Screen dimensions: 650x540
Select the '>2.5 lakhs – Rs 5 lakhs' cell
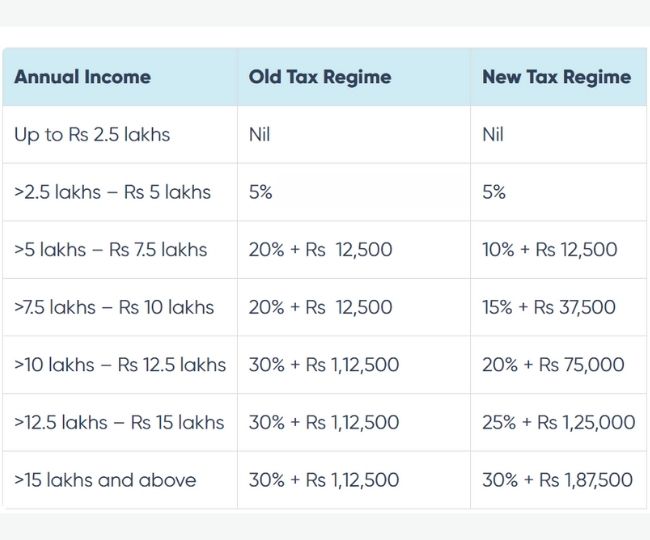112,192
